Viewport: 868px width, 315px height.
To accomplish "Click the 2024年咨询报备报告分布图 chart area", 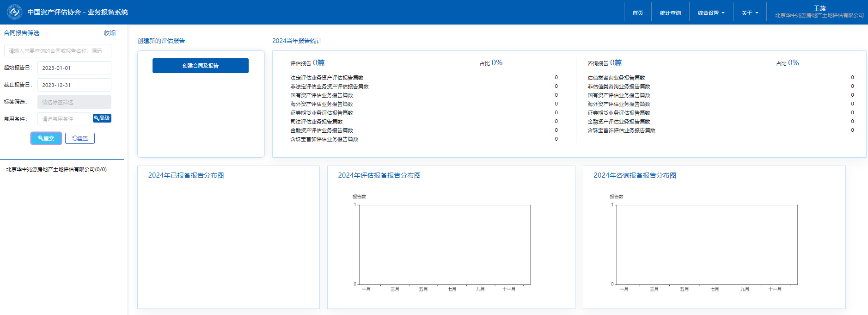I will click(707, 245).
